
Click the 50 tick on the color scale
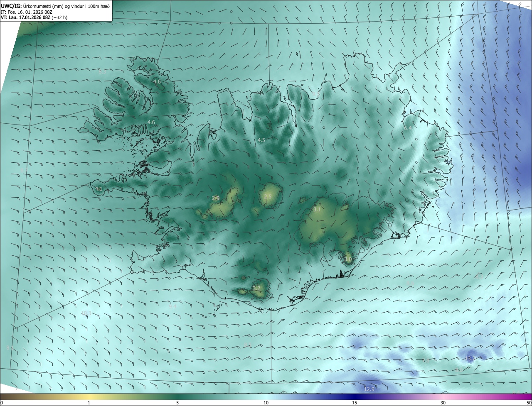click(529, 403)
